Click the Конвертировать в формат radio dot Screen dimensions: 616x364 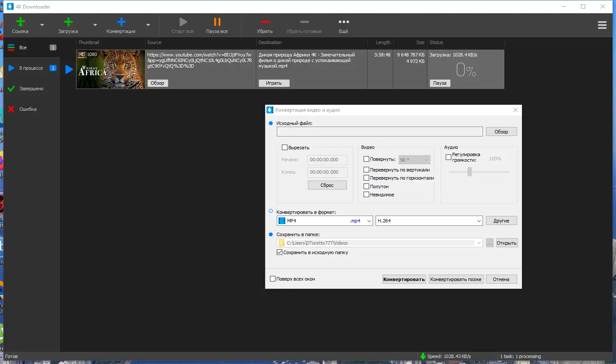[271, 211]
